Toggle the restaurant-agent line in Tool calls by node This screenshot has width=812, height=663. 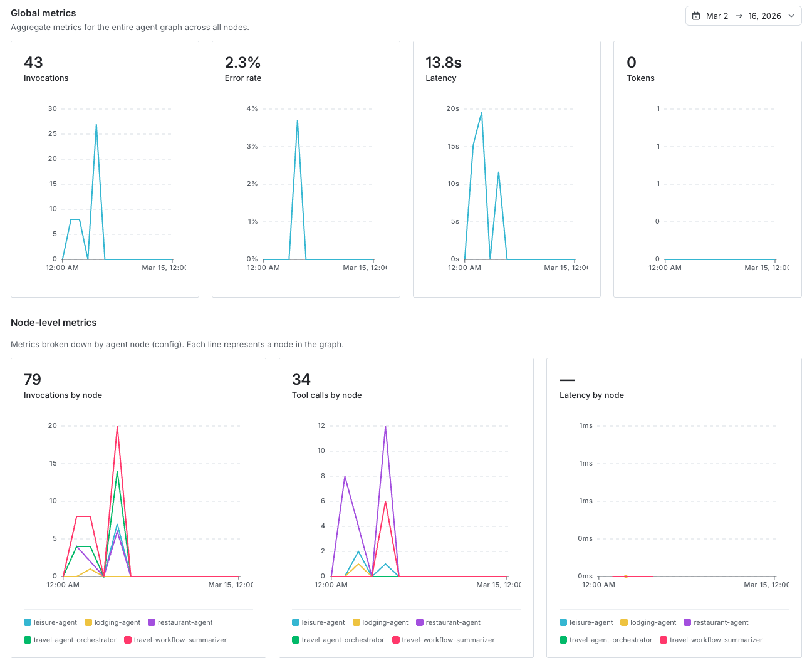pyautogui.click(x=421, y=622)
